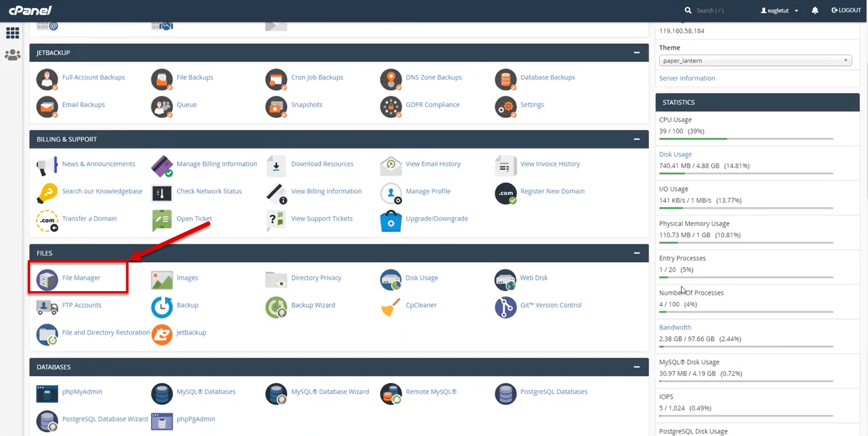Click the View Invoice History link
This screenshot has height=436, width=868.
coord(550,164)
